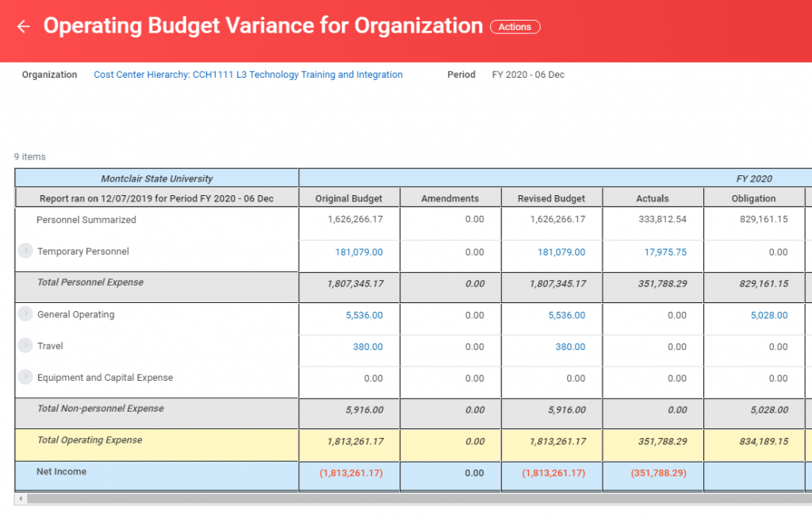Open Cost Center Hierarchy CCH1111 link
The width and height of the screenshot is (812, 518).
pos(247,75)
